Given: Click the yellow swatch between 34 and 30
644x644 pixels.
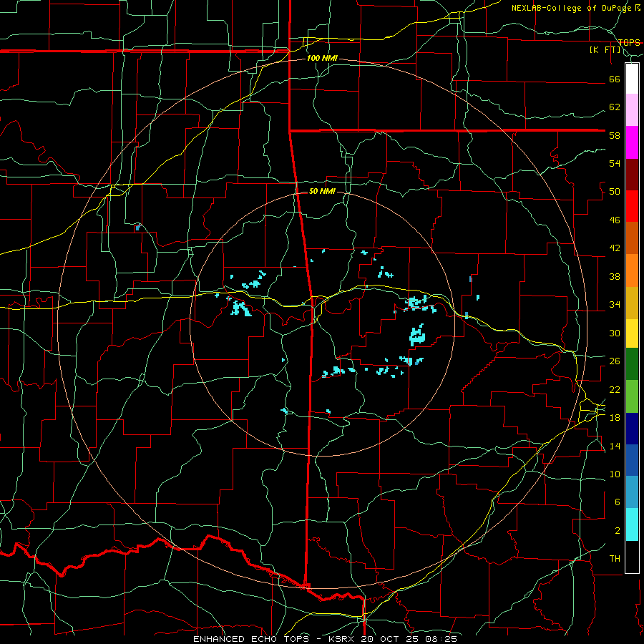Looking at the screenshot, I should [632, 333].
